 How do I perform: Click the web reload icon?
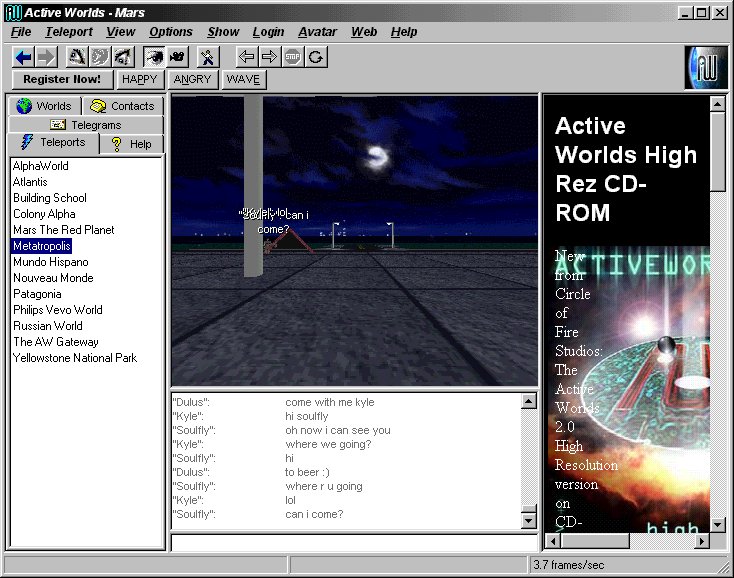[316, 57]
